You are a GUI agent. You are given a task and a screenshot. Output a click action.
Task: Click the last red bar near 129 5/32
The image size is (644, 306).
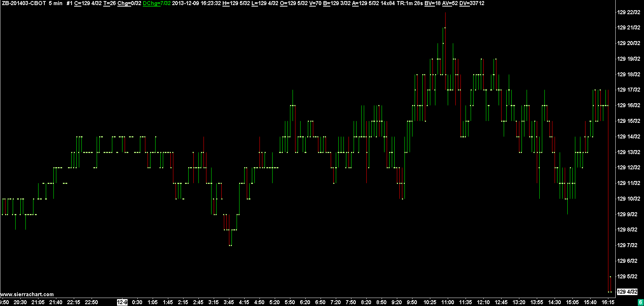611,284
